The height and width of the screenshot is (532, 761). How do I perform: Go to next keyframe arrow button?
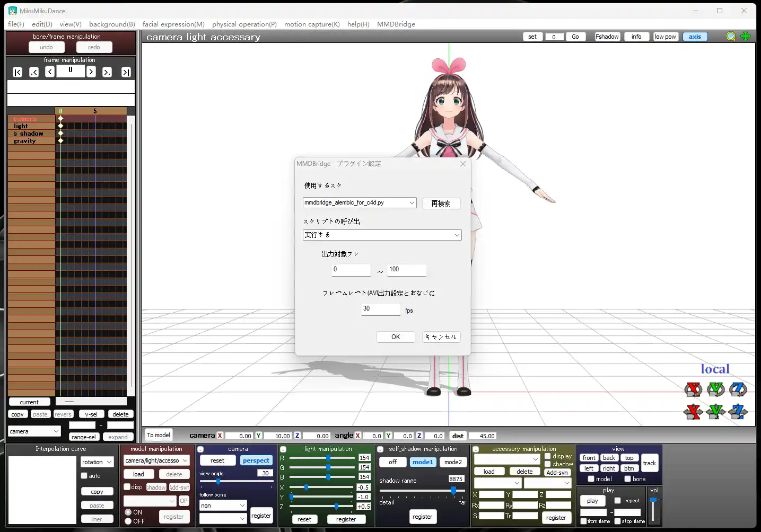(107, 72)
